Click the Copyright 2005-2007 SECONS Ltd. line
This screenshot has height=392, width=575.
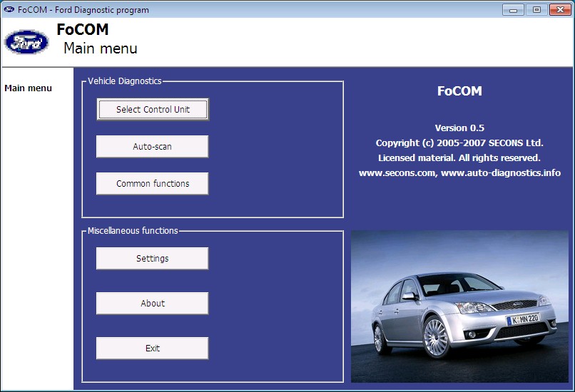(x=459, y=143)
